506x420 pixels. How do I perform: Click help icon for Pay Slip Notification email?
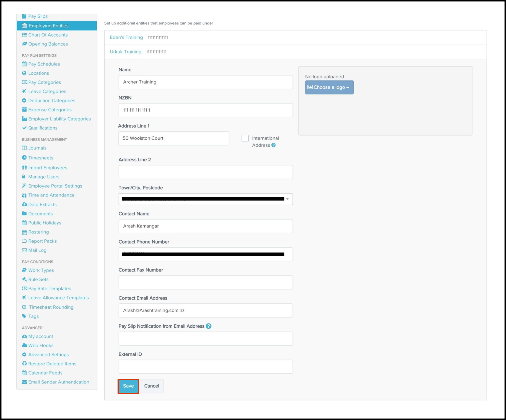(209, 326)
